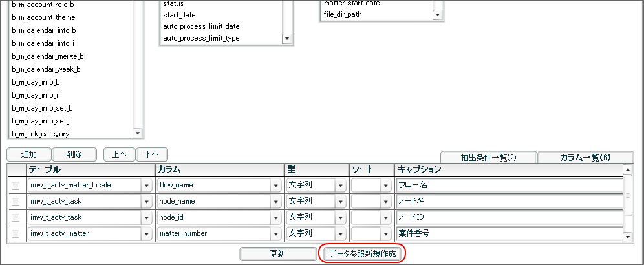Open table dropdown in node_id row
This screenshot has height=265, width=644.
point(147,218)
